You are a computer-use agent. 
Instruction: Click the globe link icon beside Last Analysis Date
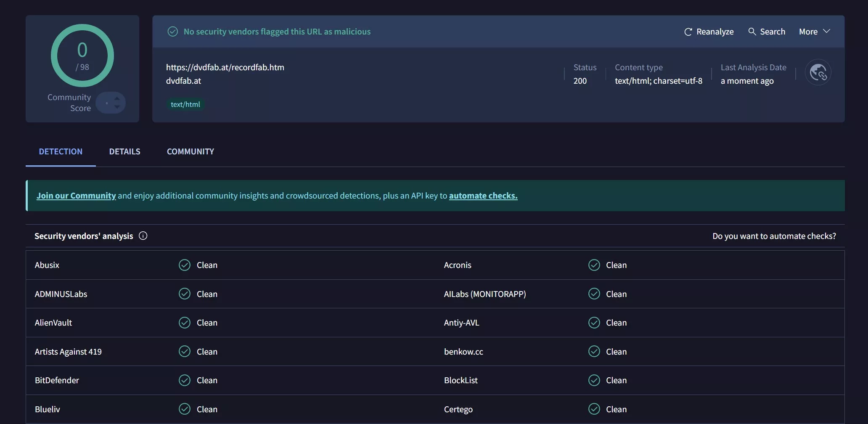[818, 72]
